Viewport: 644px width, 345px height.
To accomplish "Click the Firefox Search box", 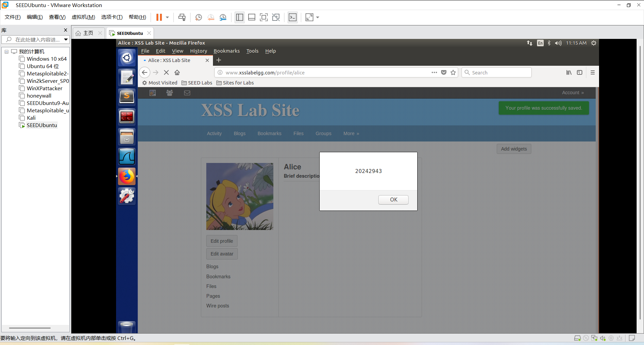I will (x=496, y=72).
